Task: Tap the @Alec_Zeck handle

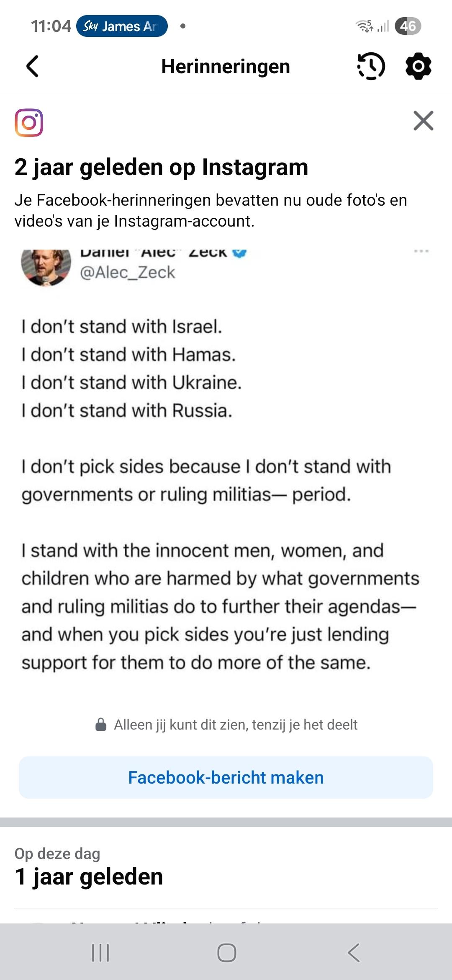Action: click(x=127, y=273)
